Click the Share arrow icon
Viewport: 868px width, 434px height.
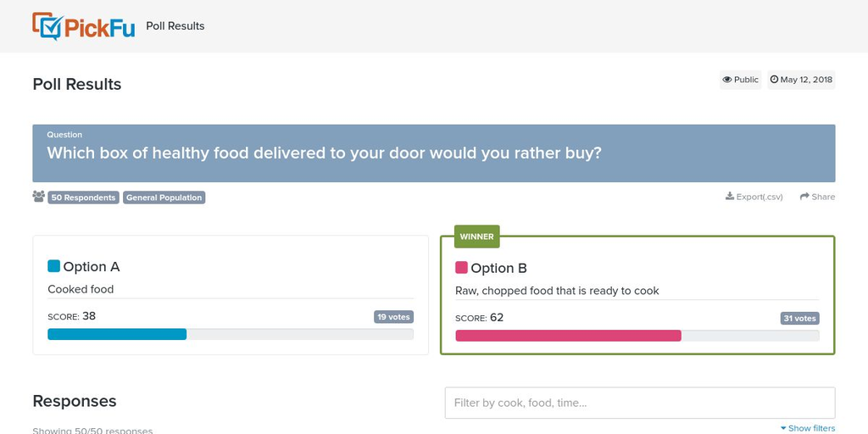pyautogui.click(x=804, y=197)
